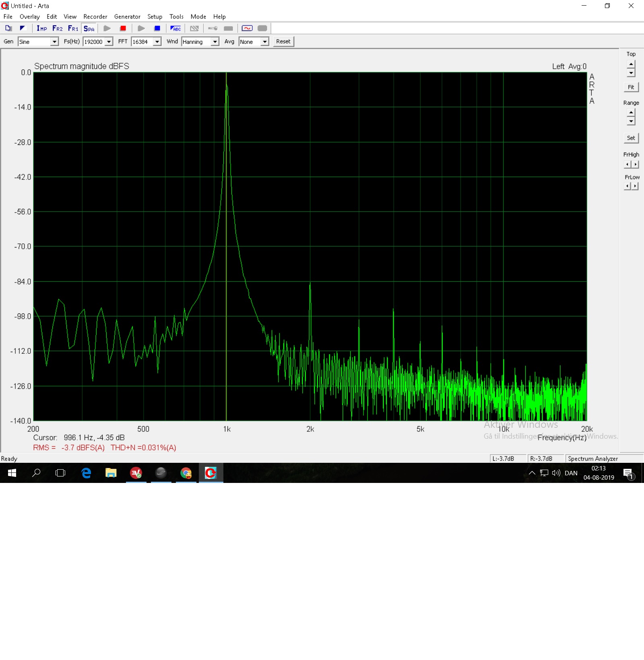Click the second gray play arrow

click(141, 28)
